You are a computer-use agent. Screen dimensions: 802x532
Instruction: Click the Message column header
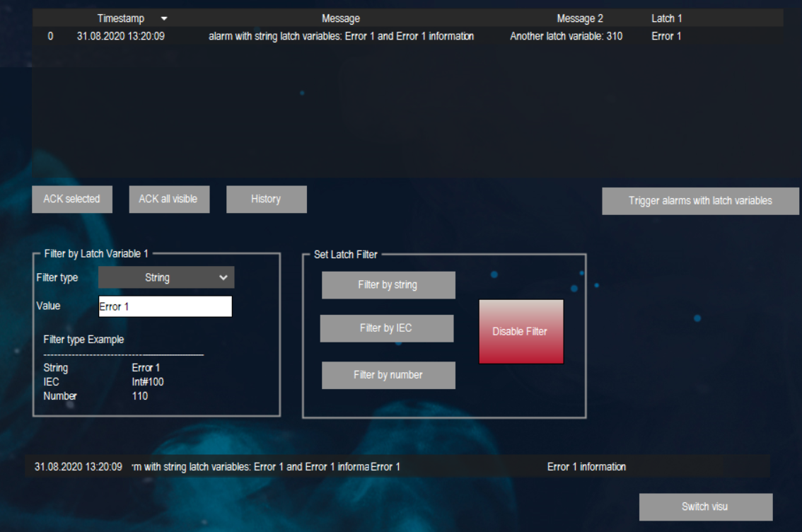[x=341, y=18]
